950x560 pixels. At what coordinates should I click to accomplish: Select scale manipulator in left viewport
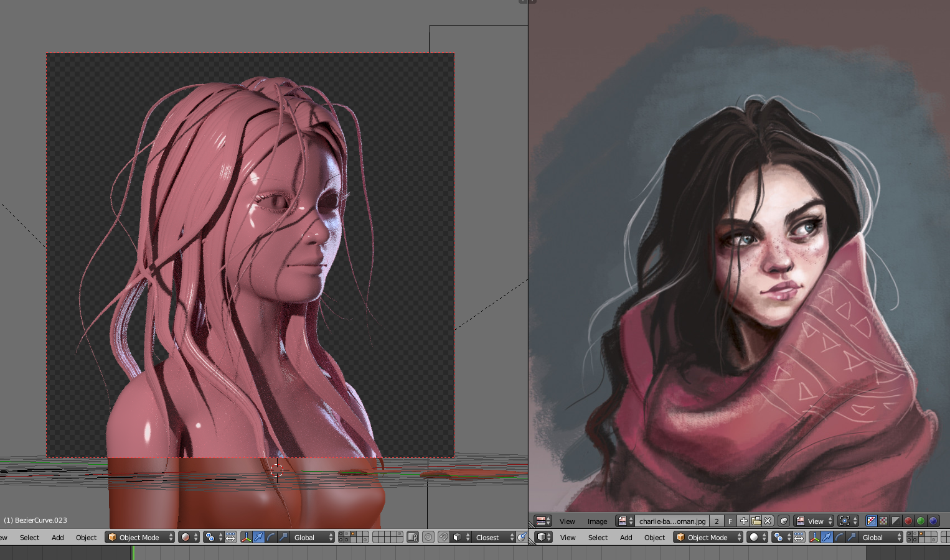(x=283, y=537)
